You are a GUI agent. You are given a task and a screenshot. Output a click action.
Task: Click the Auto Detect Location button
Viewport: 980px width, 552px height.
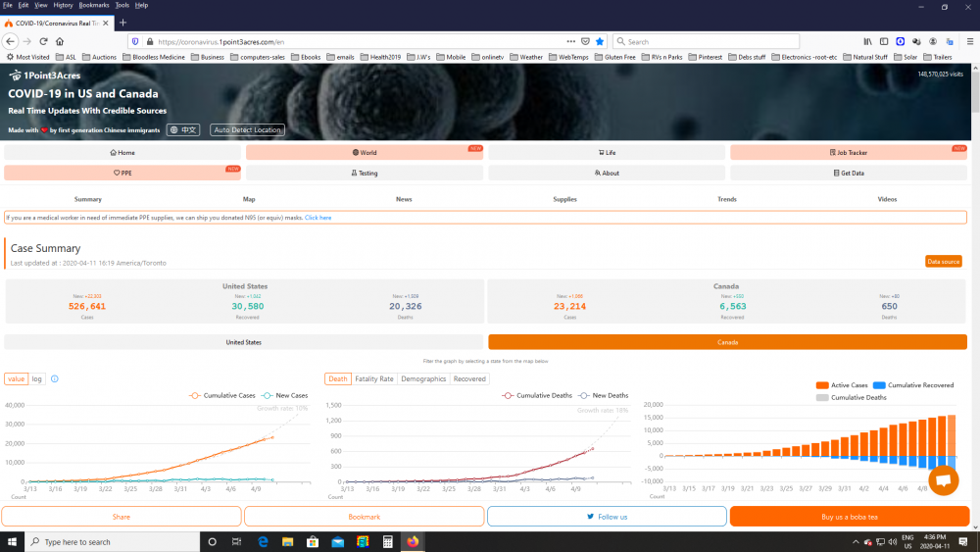(x=248, y=129)
